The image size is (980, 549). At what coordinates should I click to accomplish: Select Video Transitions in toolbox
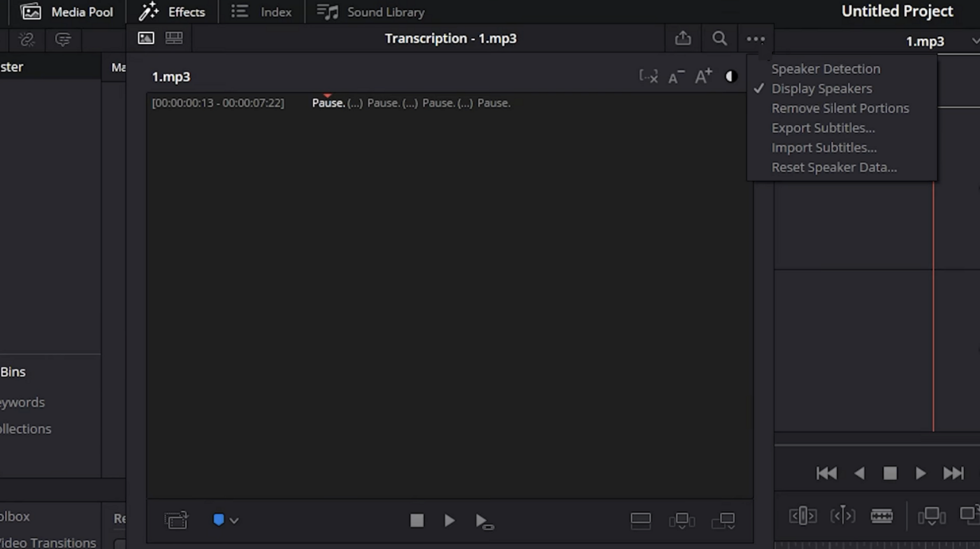click(48, 543)
